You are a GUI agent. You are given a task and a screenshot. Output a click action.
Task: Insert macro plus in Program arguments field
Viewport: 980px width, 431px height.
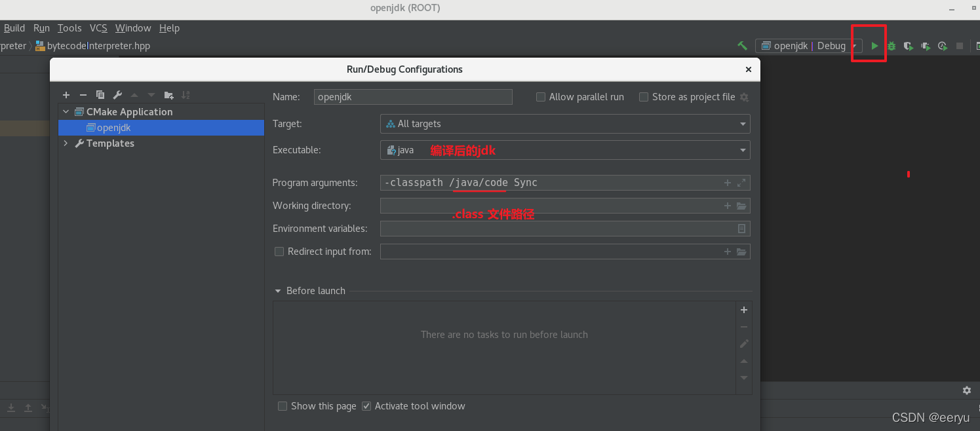click(727, 183)
